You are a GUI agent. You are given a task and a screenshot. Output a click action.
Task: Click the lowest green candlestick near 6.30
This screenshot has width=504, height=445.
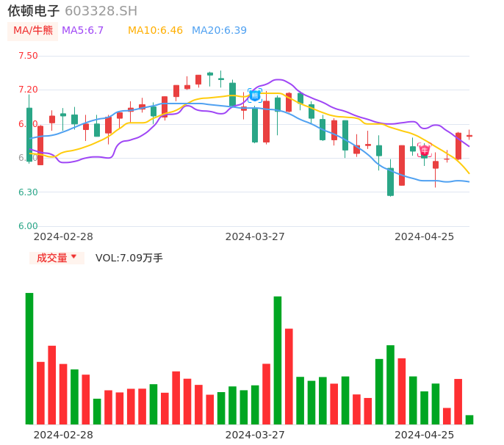390,182
